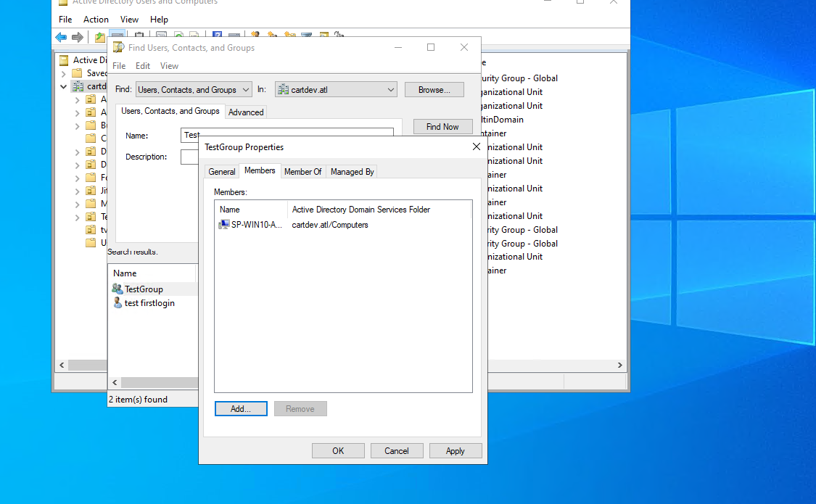Screen dimensions: 816x504
Task: Select the cartdev domain icon in the tree
Action: point(78,86)
